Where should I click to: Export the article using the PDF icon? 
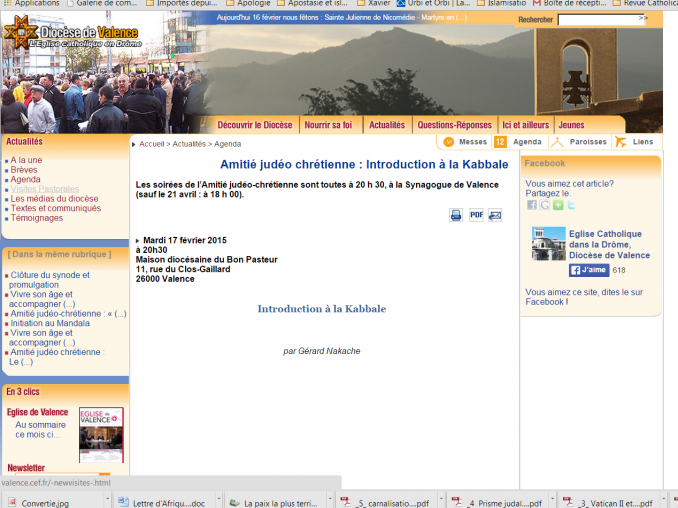[x=476, y=215]
